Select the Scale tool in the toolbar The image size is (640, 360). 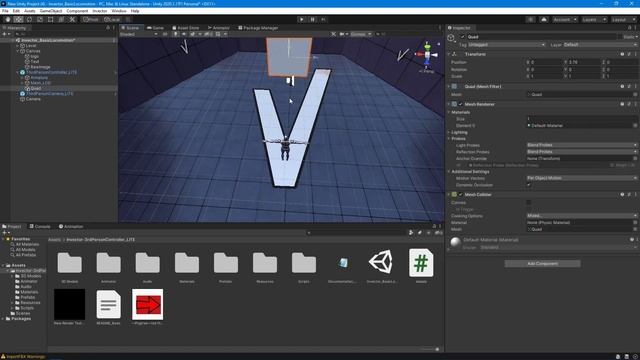click(40, 19)
